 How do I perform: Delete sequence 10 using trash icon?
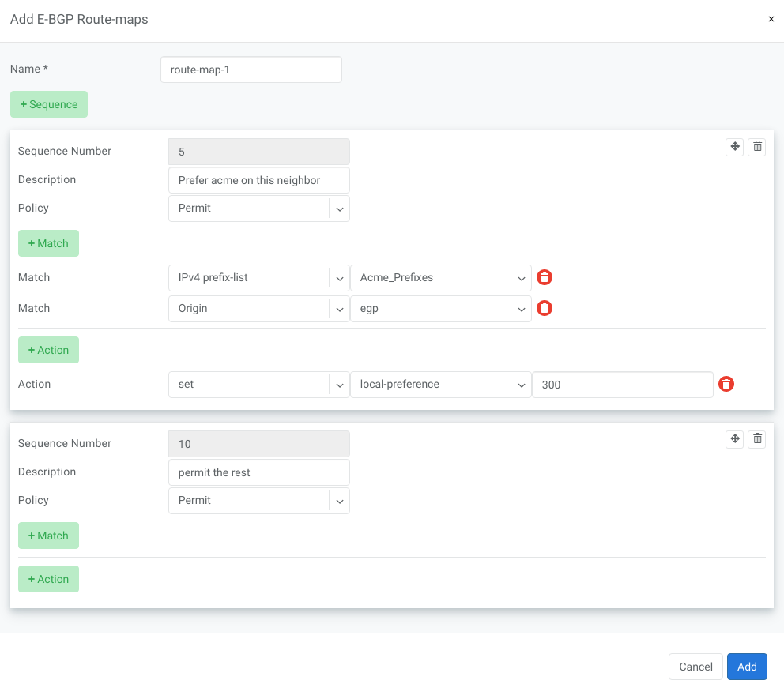tap(757, 439)
